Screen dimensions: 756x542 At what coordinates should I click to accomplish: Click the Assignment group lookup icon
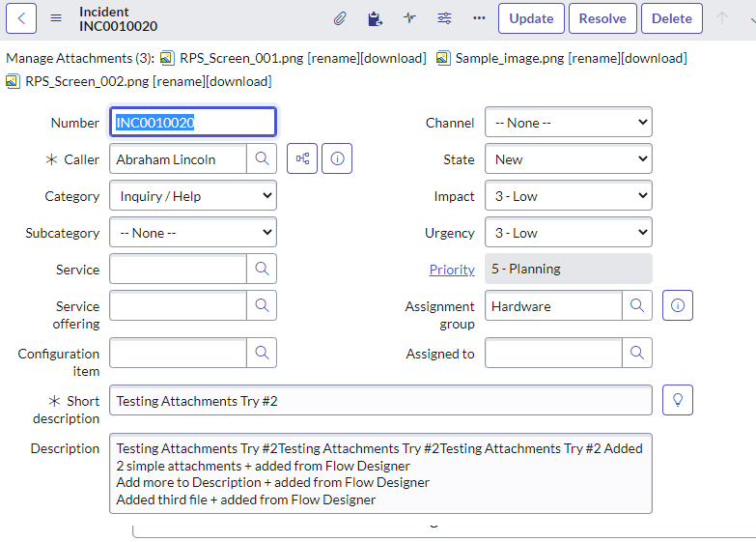pos(637,305)
